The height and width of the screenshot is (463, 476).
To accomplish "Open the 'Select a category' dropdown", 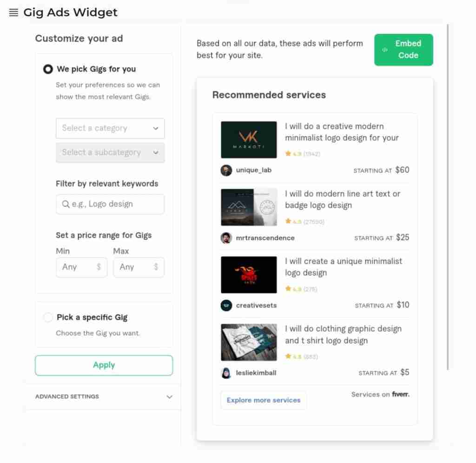I will pyautogui.click(x=110, y=128).
